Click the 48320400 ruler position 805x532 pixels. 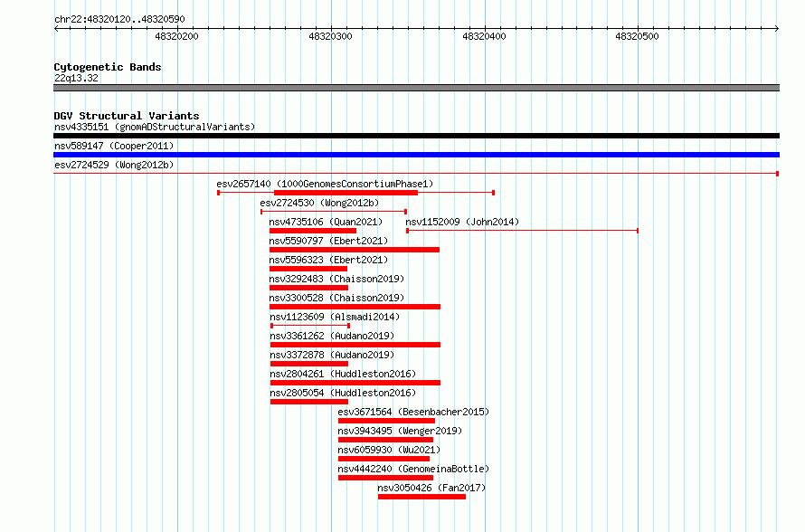pyautogui.click(x=484, y=36)
